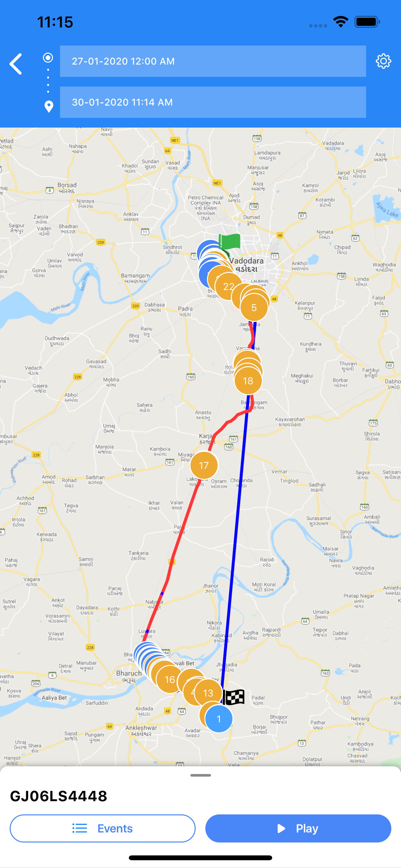Select the orange marker numbered 17
This screenshot has width=401, height=868.
tap(204, 465)
